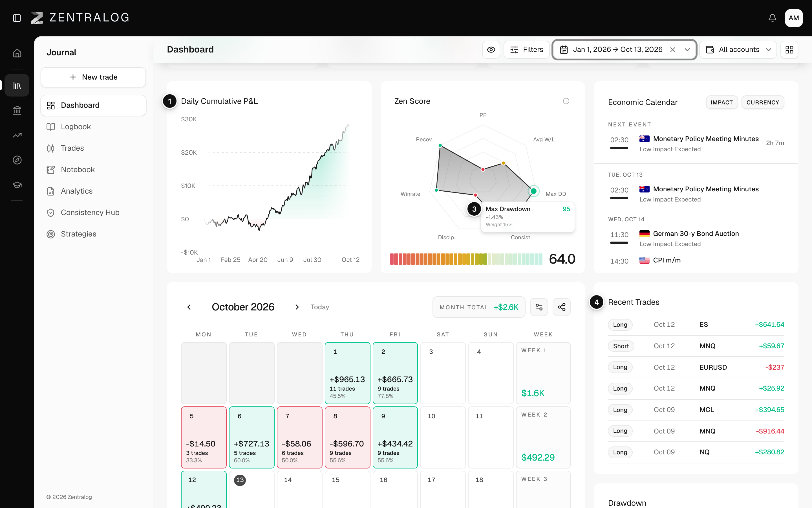Click the dashboard layout grid icon
The image size is (812, 508).
point(789,50)
